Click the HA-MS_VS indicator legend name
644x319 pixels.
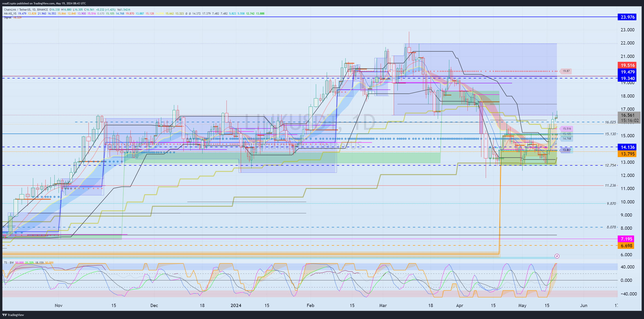(10, 14)
